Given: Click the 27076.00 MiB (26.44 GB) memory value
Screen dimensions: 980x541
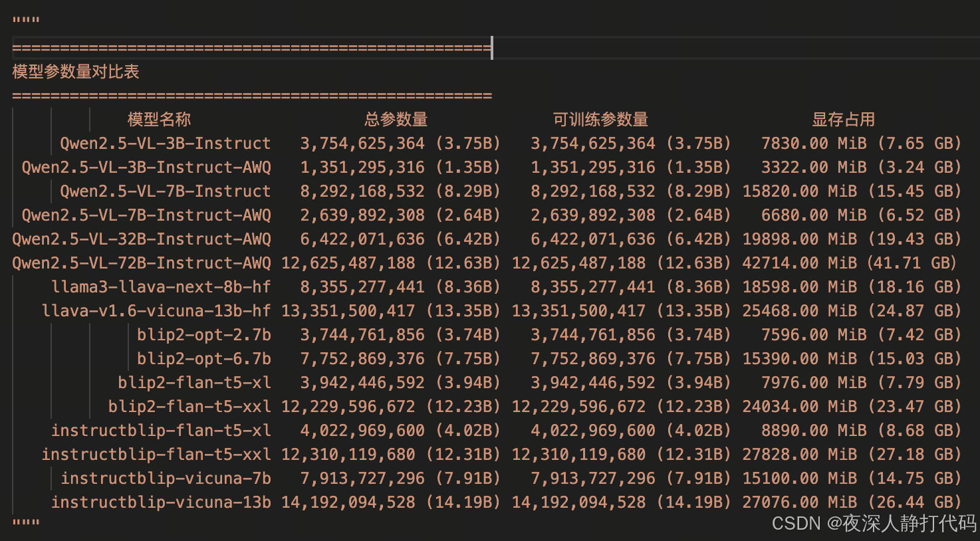Looking at the screenshot, I should [852, 502].
